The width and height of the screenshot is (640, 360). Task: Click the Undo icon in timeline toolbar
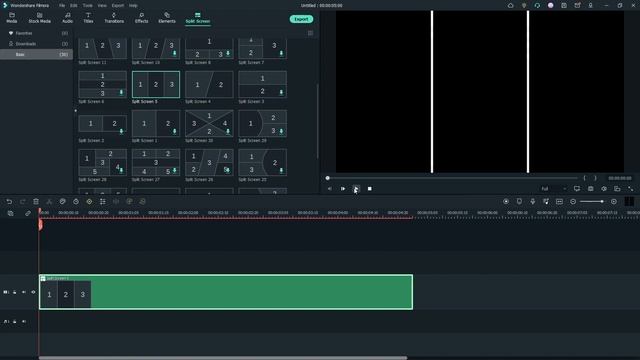click(9, 202)
